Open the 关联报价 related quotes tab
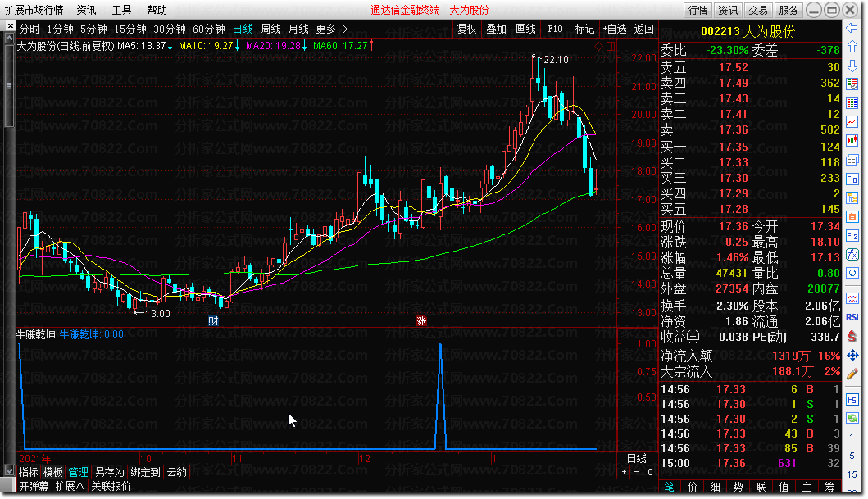 111,486
